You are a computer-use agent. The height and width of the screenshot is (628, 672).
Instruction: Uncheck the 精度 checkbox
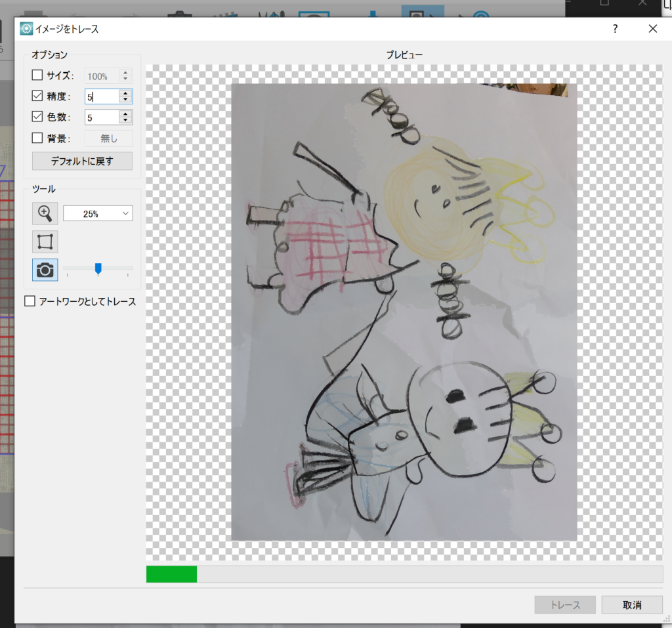37,96
